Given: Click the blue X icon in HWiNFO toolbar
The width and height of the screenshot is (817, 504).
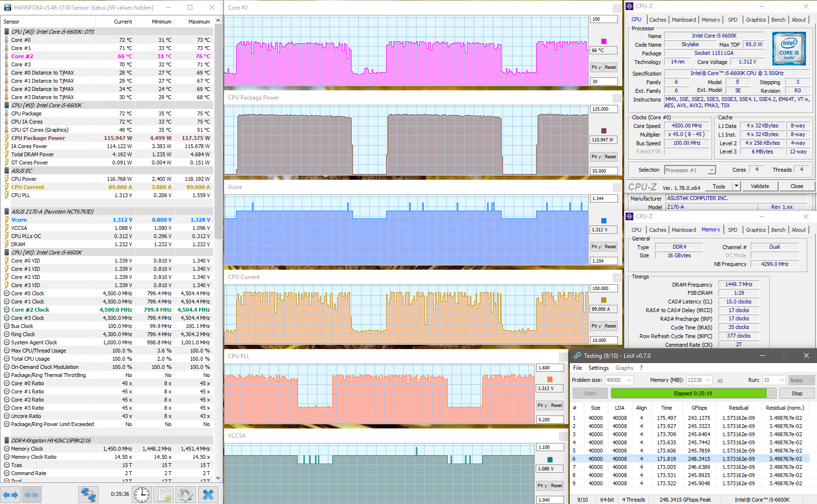Looking at the screenshot, I should point(208,494).
